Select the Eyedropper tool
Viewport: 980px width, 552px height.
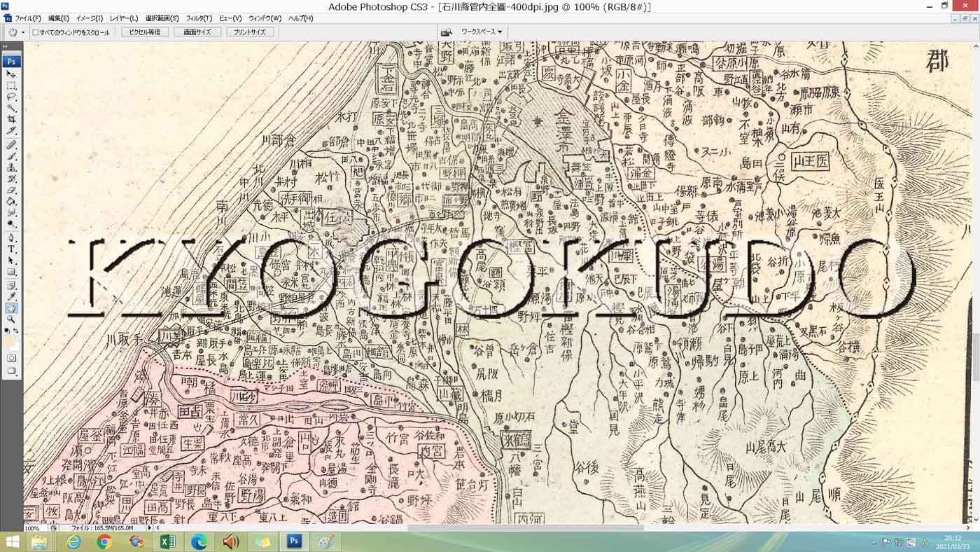click(x=11, y=296)
